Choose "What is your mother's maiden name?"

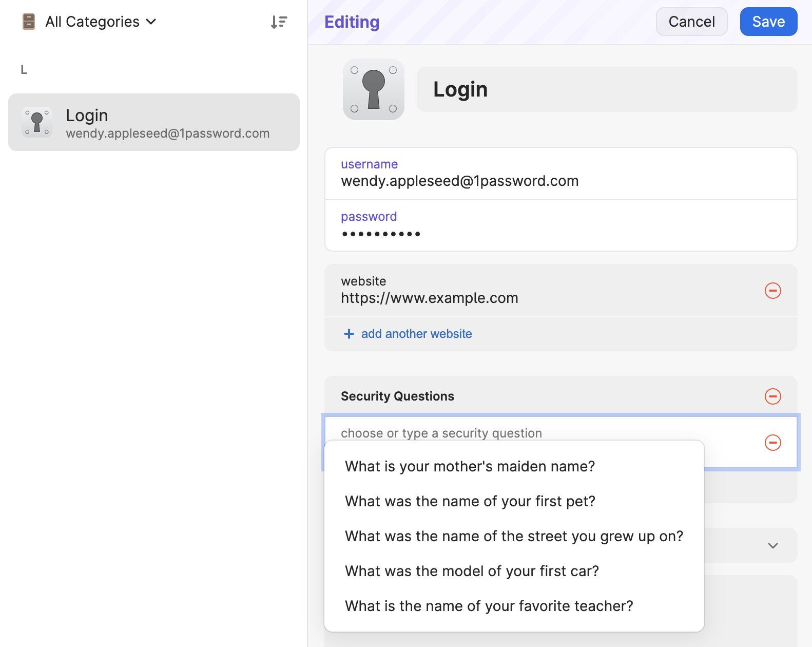(514, 466)
